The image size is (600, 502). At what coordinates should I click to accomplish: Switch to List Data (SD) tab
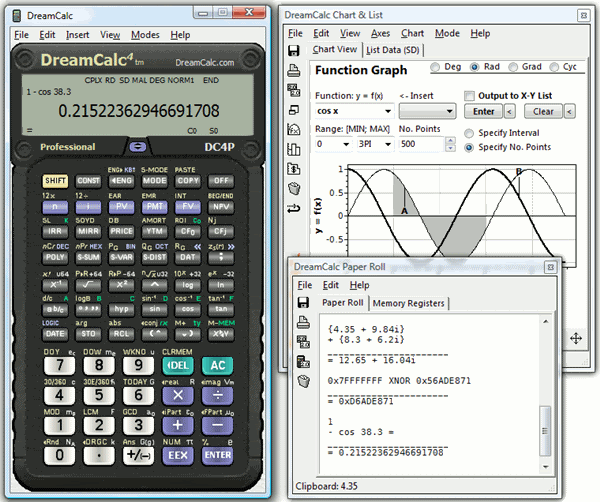(x=393, y=50)
